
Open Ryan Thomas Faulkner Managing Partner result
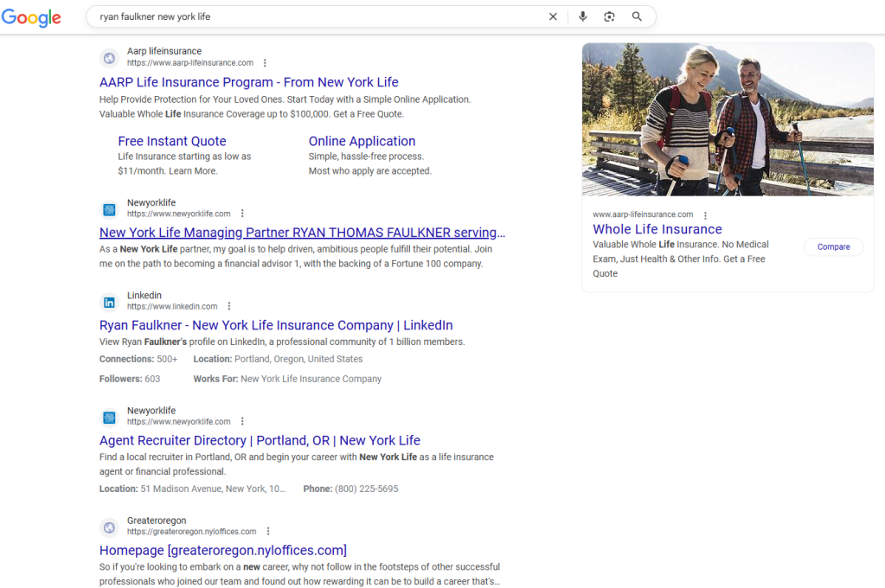point(302,233)
